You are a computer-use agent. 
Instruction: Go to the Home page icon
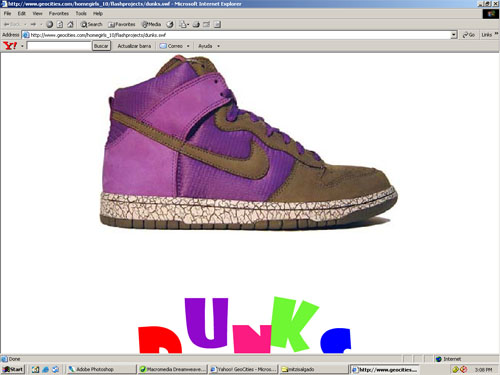pyautogui.click(x=70, y=24)
